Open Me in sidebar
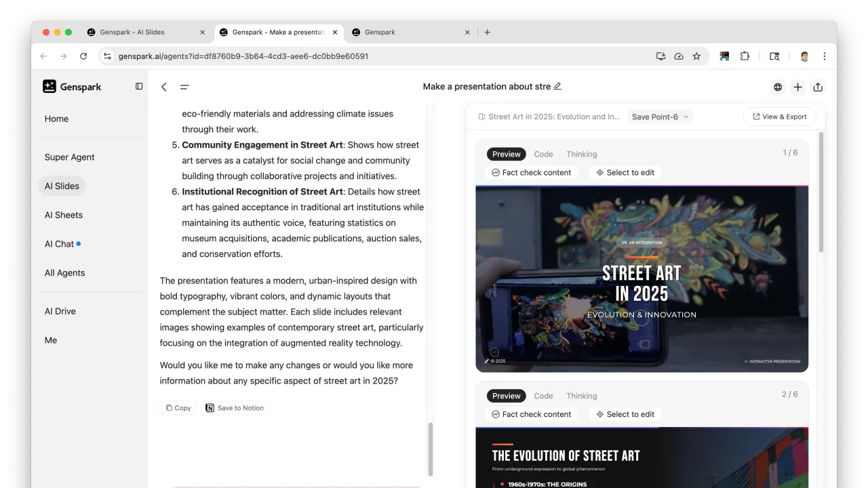868x488 pixels. click(51, 340)
